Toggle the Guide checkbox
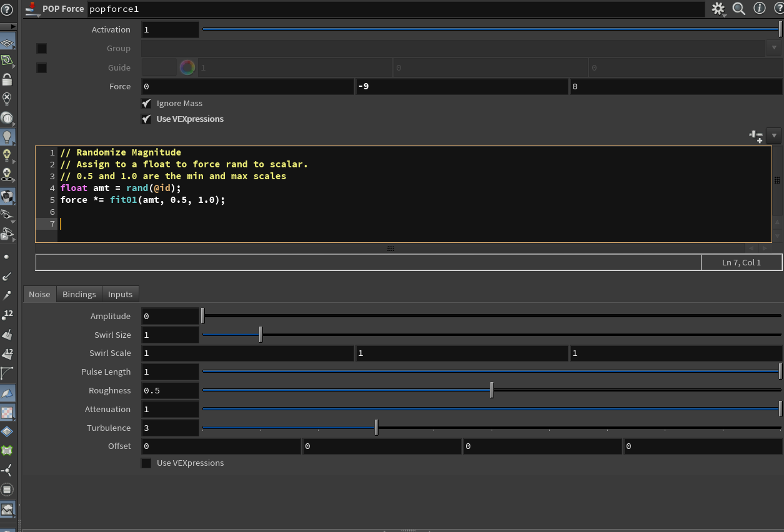 click(x=42, y=67)
